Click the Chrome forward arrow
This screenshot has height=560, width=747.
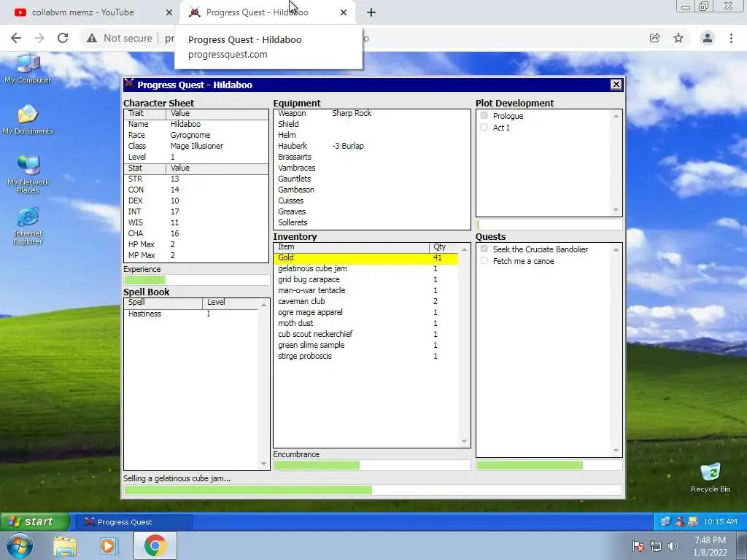pos(39,38)
